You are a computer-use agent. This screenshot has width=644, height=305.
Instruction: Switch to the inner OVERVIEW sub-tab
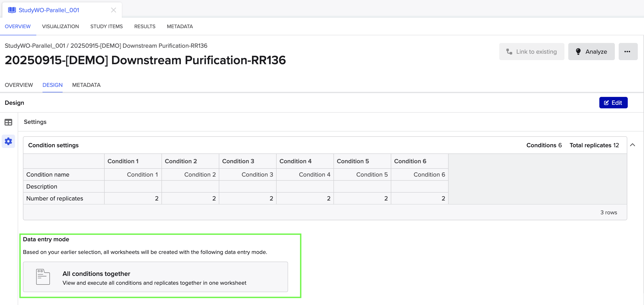19,85
